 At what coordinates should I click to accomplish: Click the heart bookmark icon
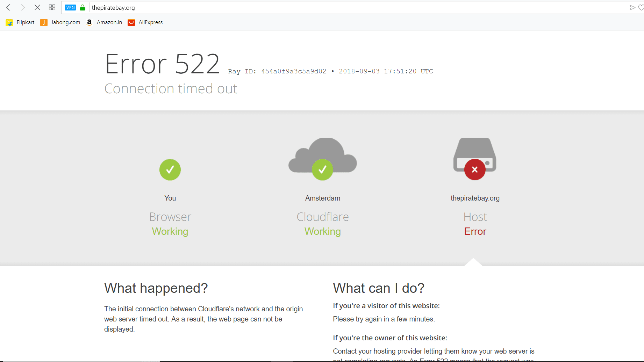641,7
